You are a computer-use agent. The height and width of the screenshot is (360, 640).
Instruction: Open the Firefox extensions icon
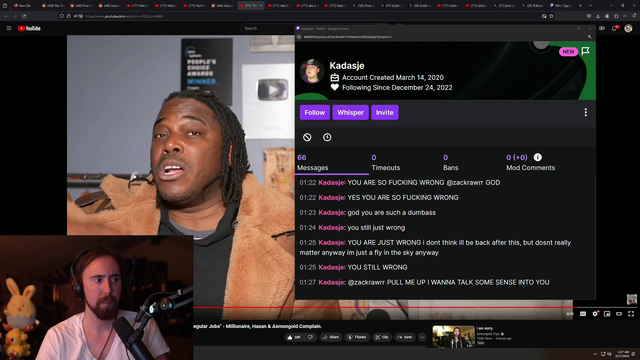616,16
